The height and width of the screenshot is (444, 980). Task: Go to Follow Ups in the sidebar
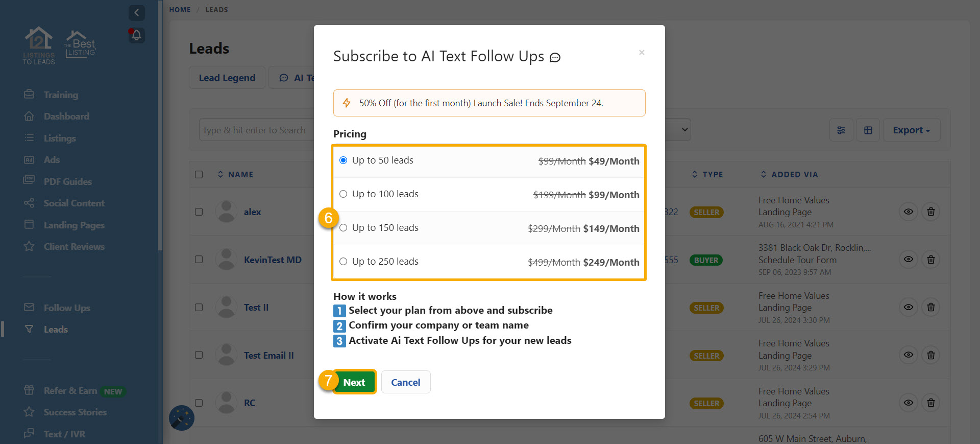pyautogui.click(x=66, y=308)
